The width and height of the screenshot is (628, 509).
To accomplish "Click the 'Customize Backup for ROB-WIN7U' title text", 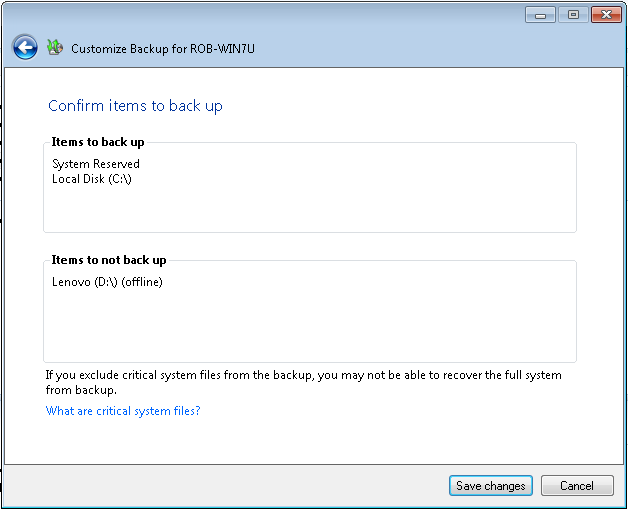I will coord(163,48).
